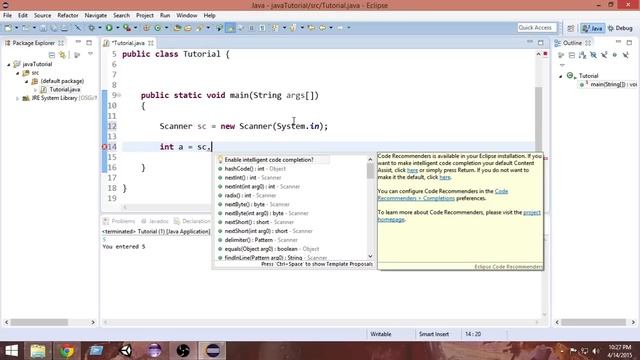Viewport: 640px width, 360px height.
Task: Open Windows Start menu
Action: click(11, 351)
